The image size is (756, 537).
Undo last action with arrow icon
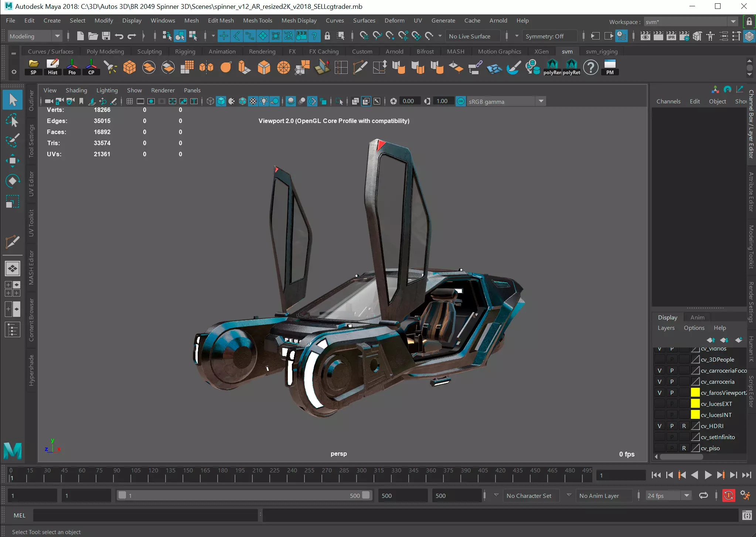(119, 36)
